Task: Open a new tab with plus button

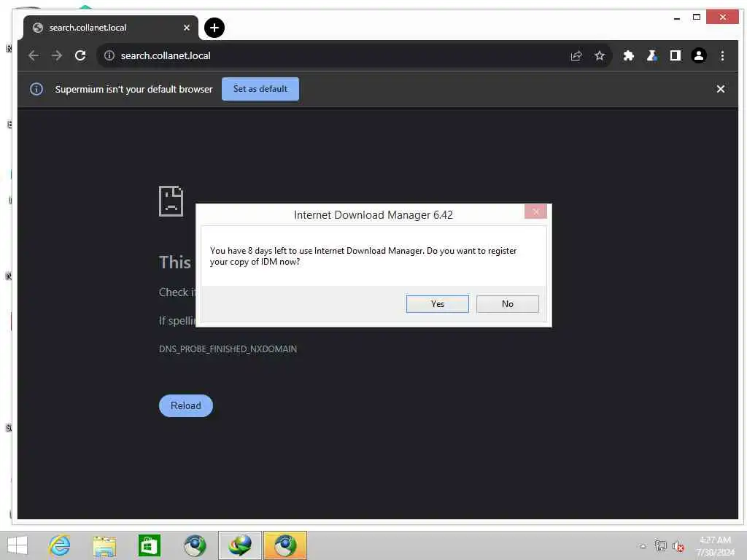Action: 214,28
